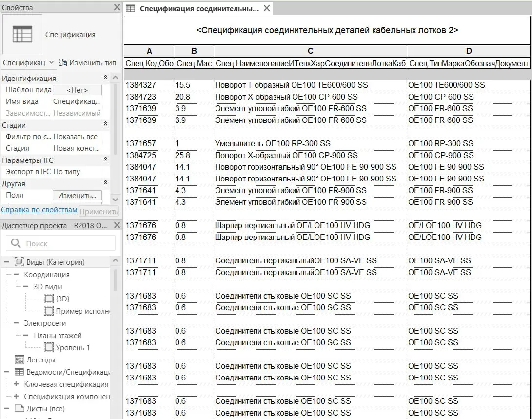The width and height of the screenshot is (532, 419).
Task: Select column C header
Action: [x=310, y=51]
